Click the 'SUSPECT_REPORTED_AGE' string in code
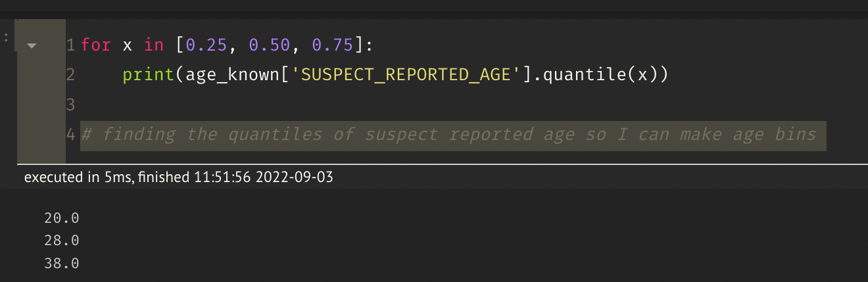 coord(395,75)
